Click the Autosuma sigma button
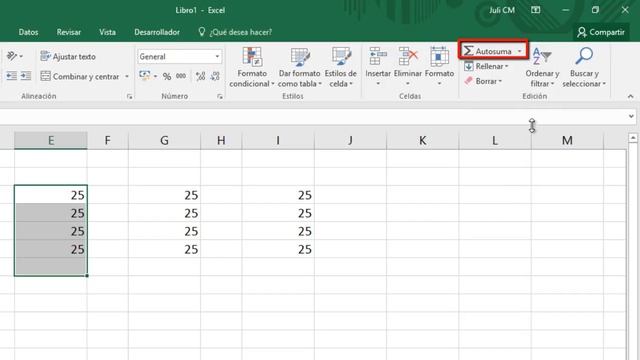Image resolution: width=640 pixels, height=360 pixels. [x=487, y=51]
